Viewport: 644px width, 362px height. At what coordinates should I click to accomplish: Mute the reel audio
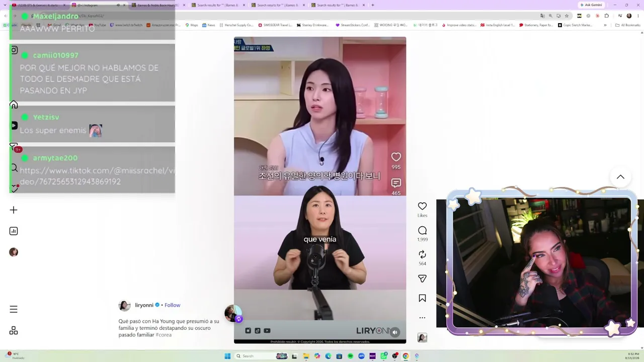395,332
